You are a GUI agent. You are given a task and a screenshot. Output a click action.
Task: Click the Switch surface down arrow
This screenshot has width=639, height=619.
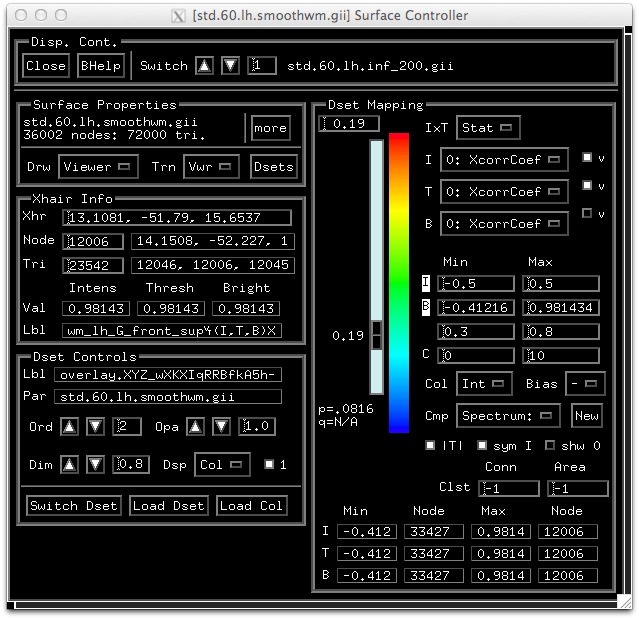click(x=230, y=65)
